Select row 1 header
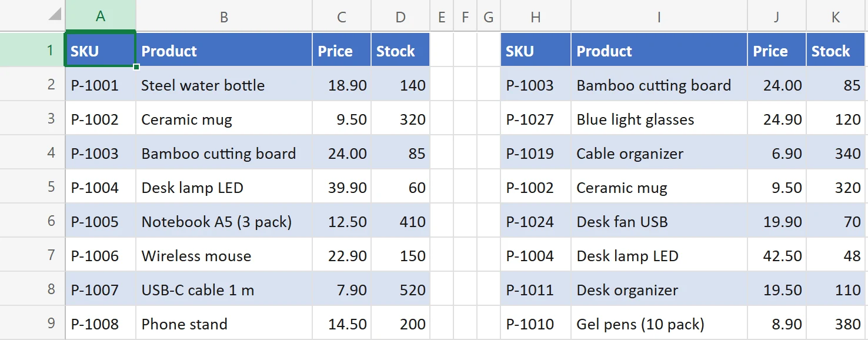The height and width of the screenshot is (340, 868). (32, 49)
